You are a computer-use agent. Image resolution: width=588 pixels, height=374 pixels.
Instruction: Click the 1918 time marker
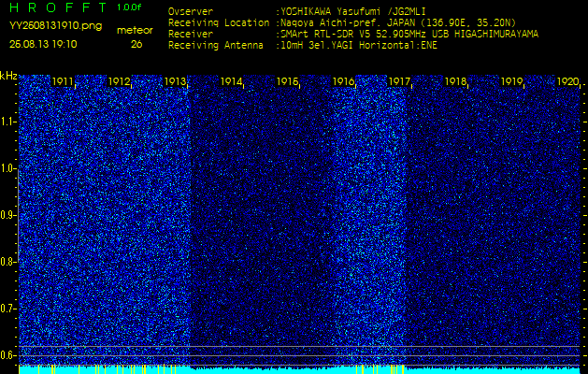point(455,81)
